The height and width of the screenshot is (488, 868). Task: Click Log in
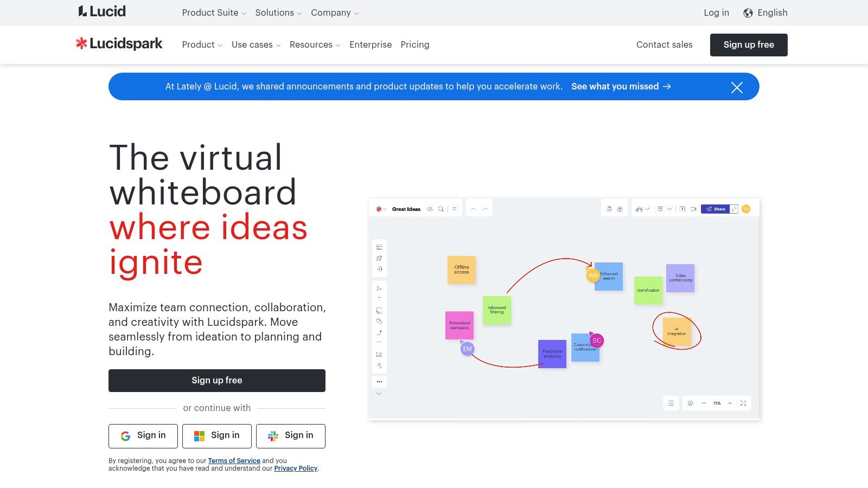pyautogui.click(x=716, y=13)
